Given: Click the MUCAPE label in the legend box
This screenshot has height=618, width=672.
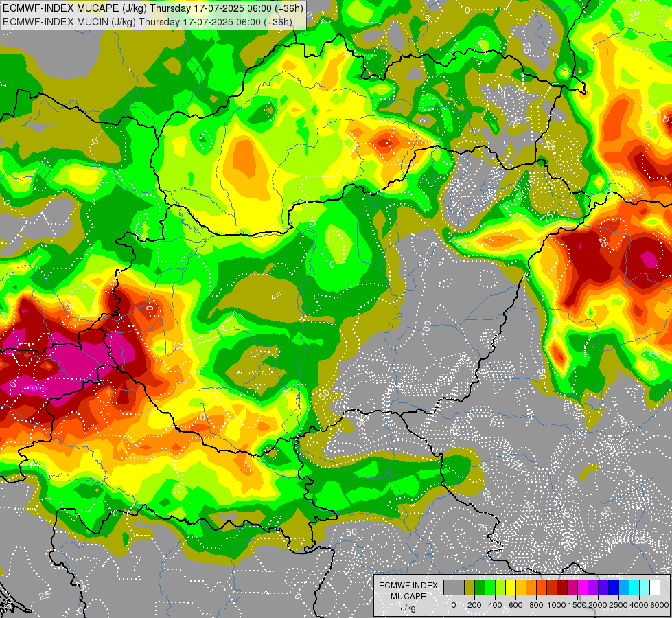Looking at the screenshot, I should tap(408, 597).
